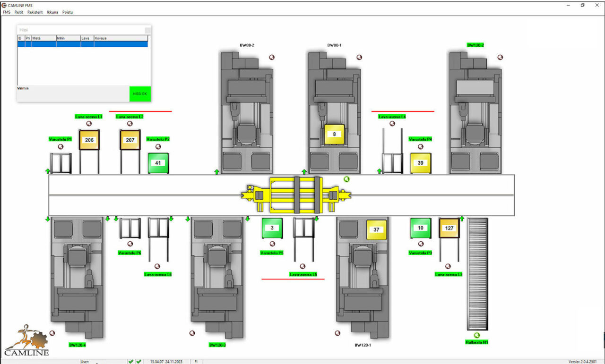This screenshot has height=364, width=605.
Task: Click green status indicator under Rullarata R1
Action: click(476, 335)
